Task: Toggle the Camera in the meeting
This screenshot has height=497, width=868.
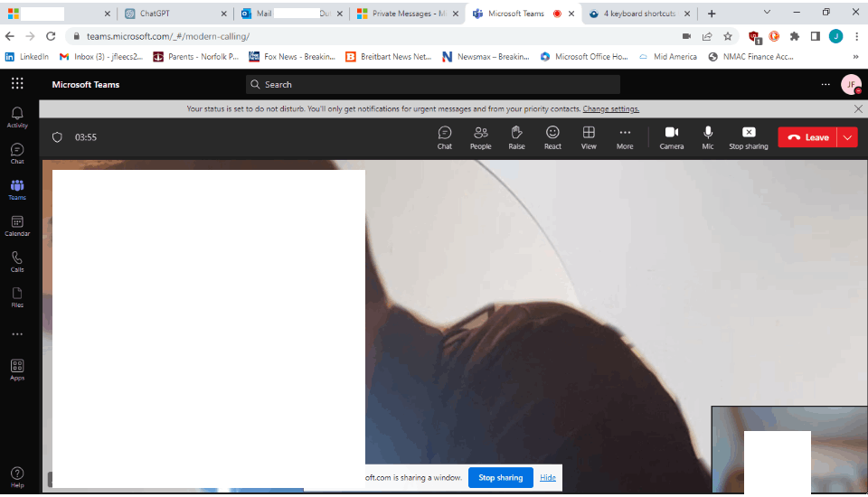Action: 672,137
